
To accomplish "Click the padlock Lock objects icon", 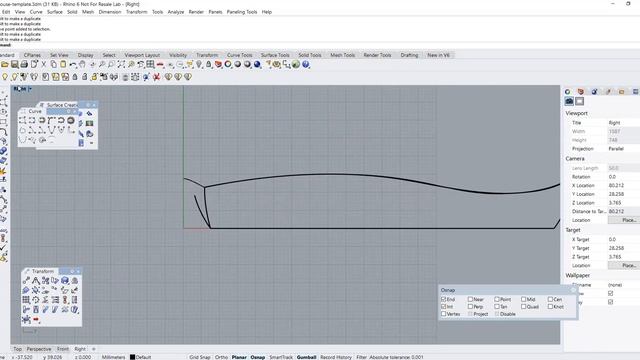I will pos(209,64).
